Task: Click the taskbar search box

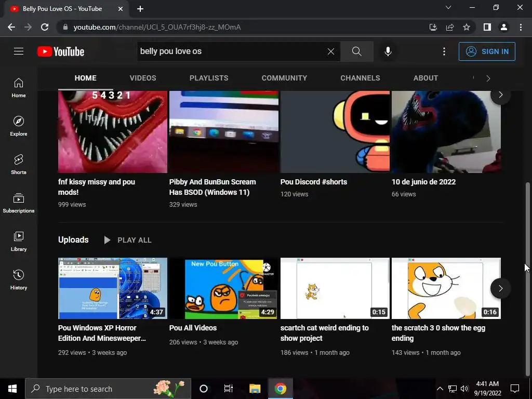Action: click(x=108, y=389)
